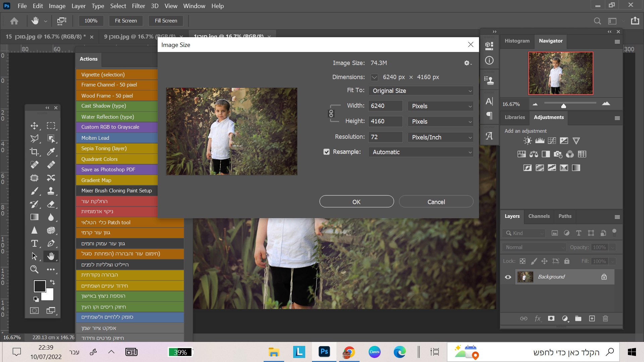
Task: Select the Eraser tool
Action: point(51,204)
